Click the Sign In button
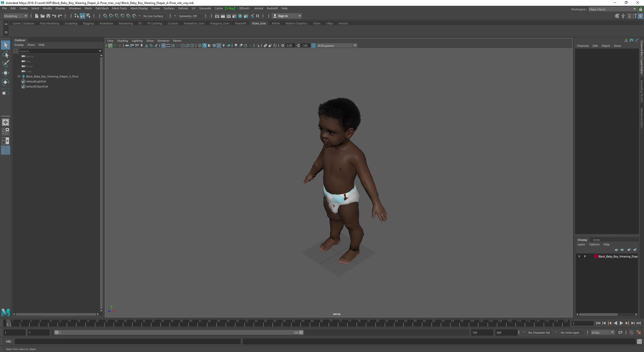Screen dimensions: 644x352 coord(283,16)
